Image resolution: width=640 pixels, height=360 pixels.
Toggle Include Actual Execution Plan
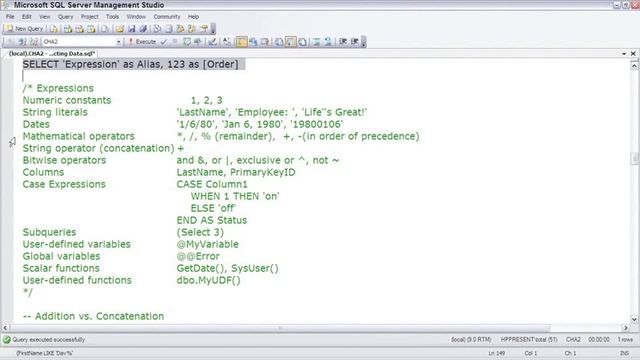tap(241, 42)
